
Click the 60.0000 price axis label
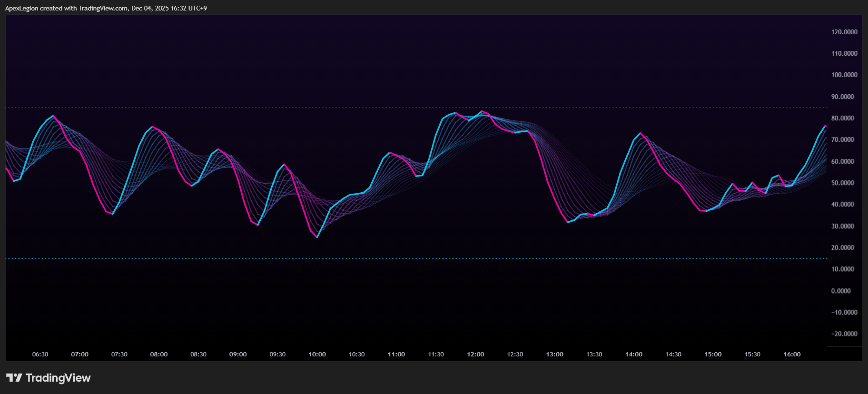point(843,161)
